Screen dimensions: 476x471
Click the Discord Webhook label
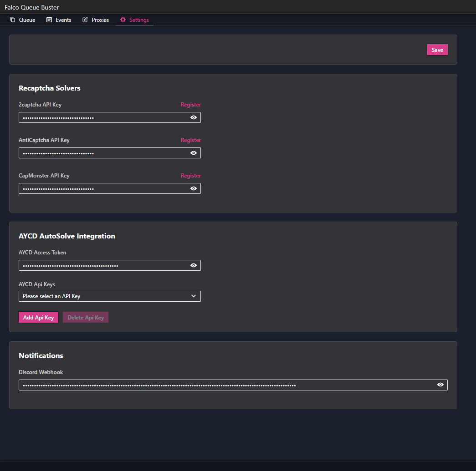point(41,372)
